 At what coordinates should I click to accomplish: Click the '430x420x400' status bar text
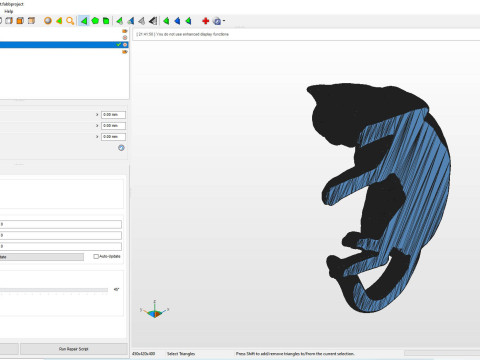coord(144,354)
